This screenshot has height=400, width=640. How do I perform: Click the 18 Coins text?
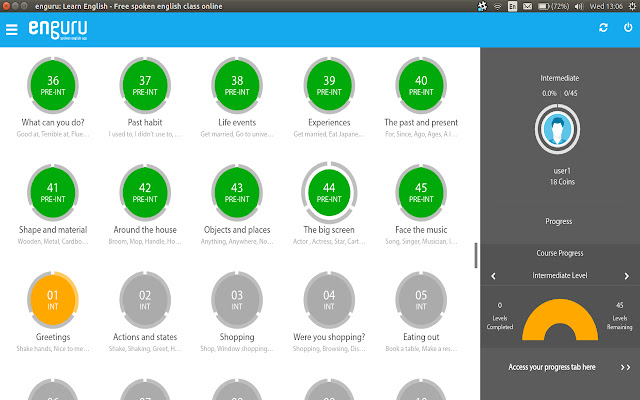pyautogui.click(x=562, y=182)
